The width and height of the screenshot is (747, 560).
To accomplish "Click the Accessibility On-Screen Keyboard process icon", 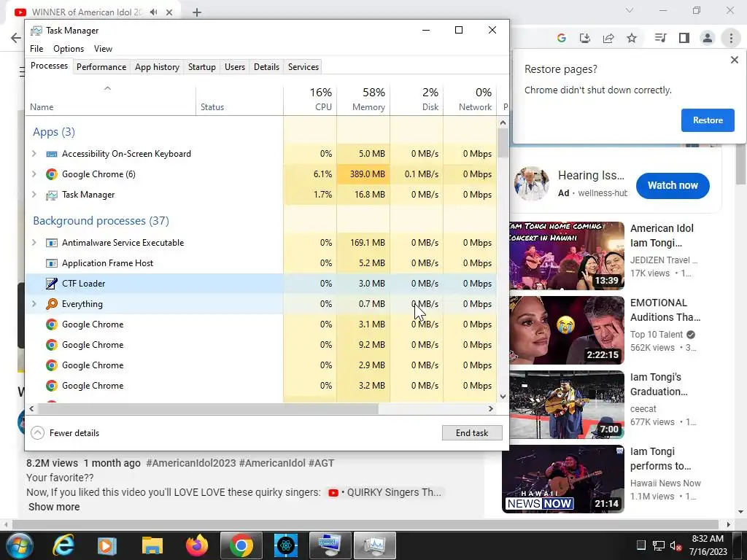I will point(52,154).
